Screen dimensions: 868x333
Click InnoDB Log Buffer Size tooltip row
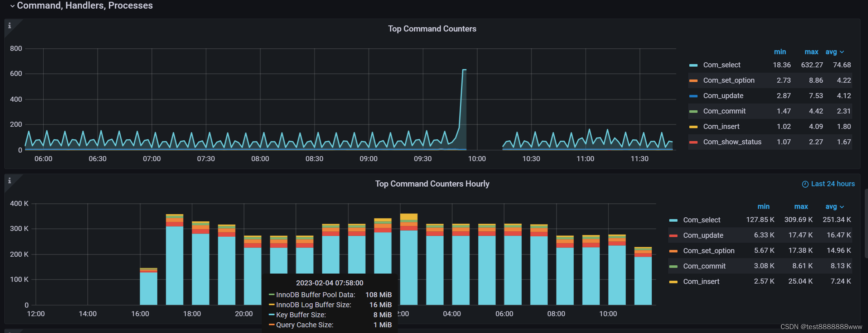click(x=330, y=305)
